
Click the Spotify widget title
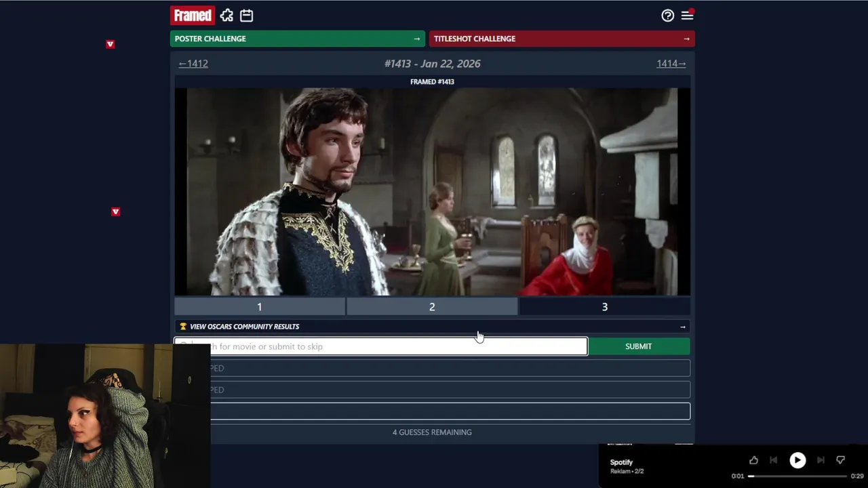621,463
